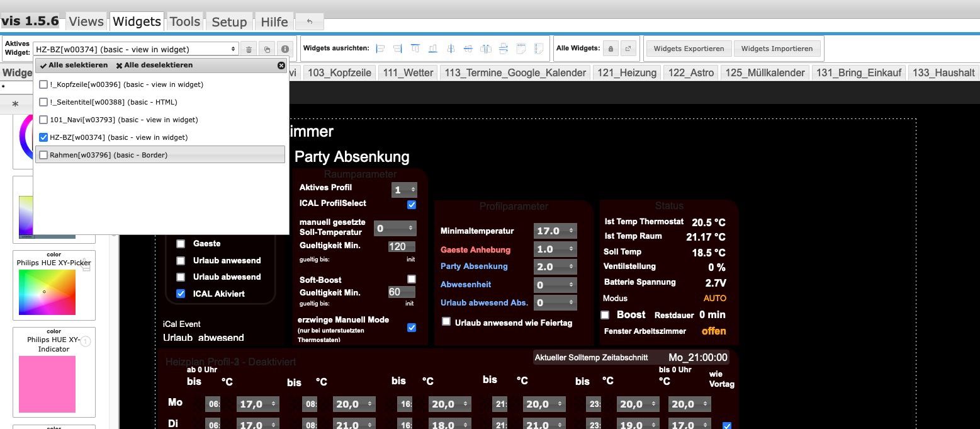The width and height of the screenshot is (980, 429).
Task: Click the delete widget trash icon
Action: point(249,49)
